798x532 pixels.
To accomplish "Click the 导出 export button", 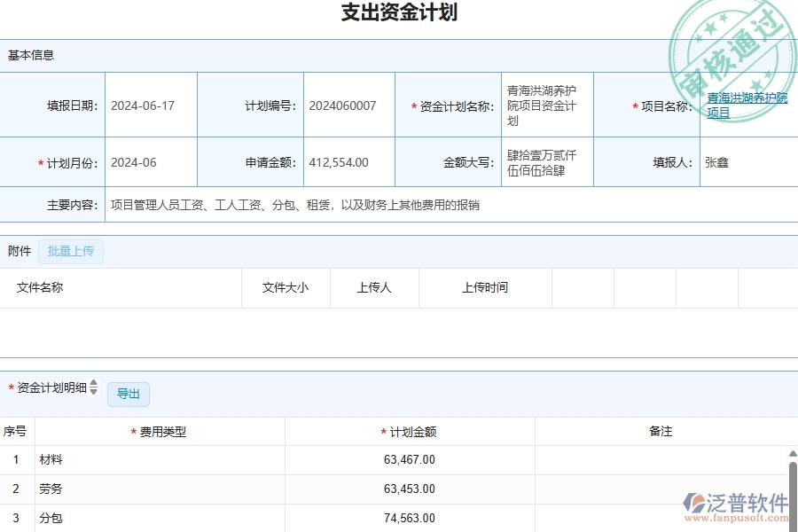I will 128,394.
